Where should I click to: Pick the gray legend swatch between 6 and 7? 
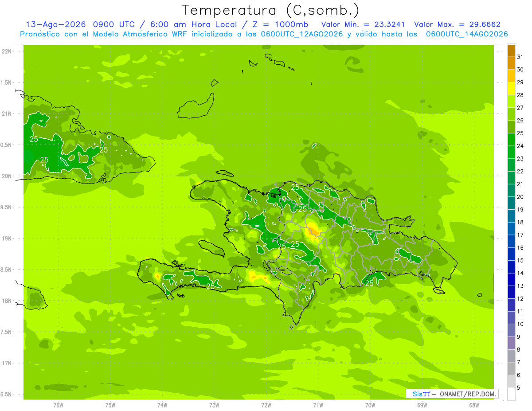tap(511, 368)
